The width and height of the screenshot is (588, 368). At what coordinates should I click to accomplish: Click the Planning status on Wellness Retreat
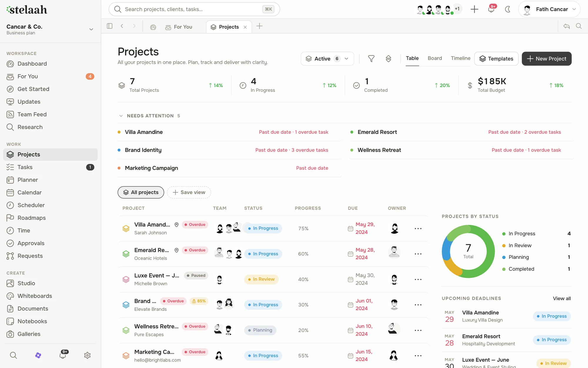coord(260,330)
